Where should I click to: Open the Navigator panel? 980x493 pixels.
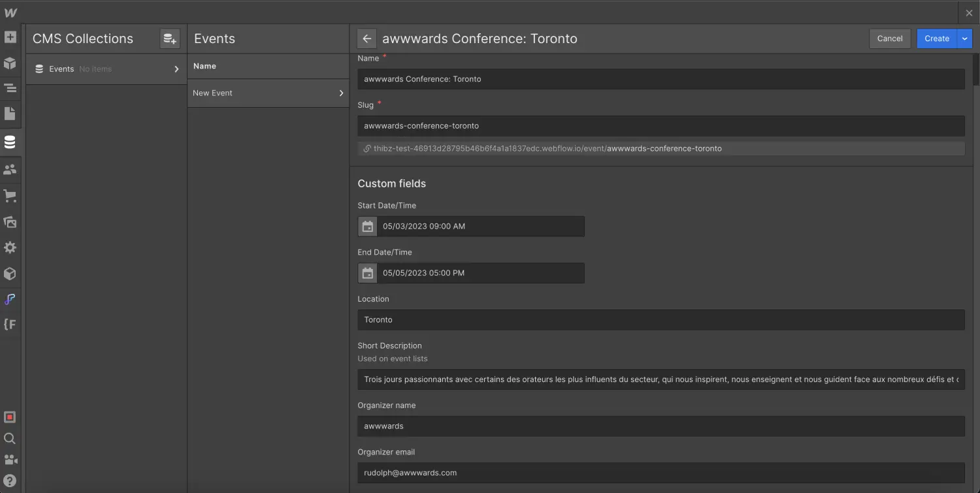point(10,88)
